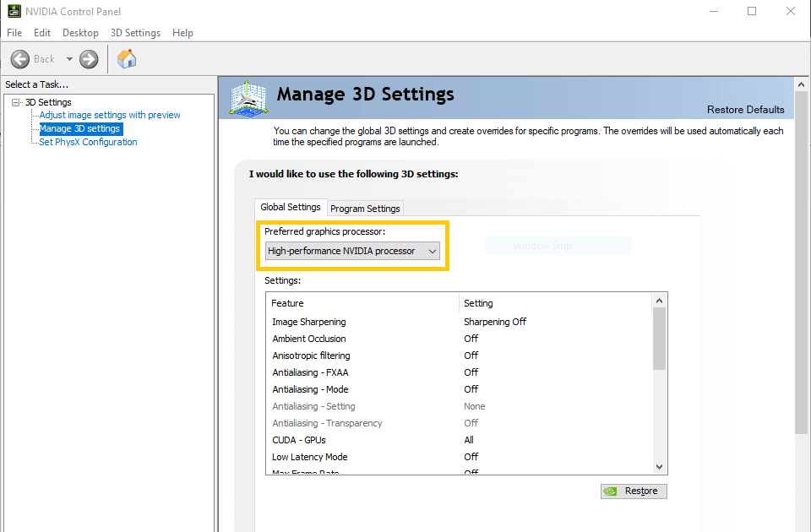The width and height of the screenshot is (811, 532).
Task: Click the main panel scroll-up arrow
Action: tap(801, 84)
